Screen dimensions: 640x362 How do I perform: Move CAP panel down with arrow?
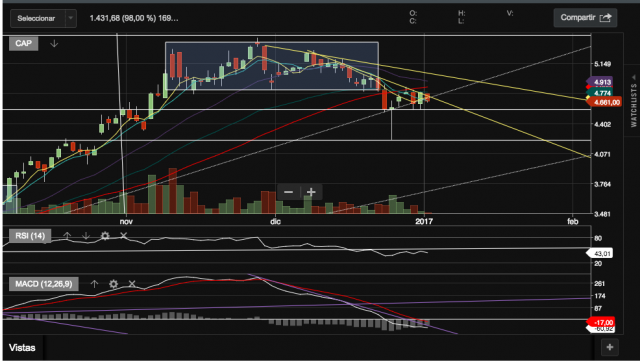coord(54,43)
